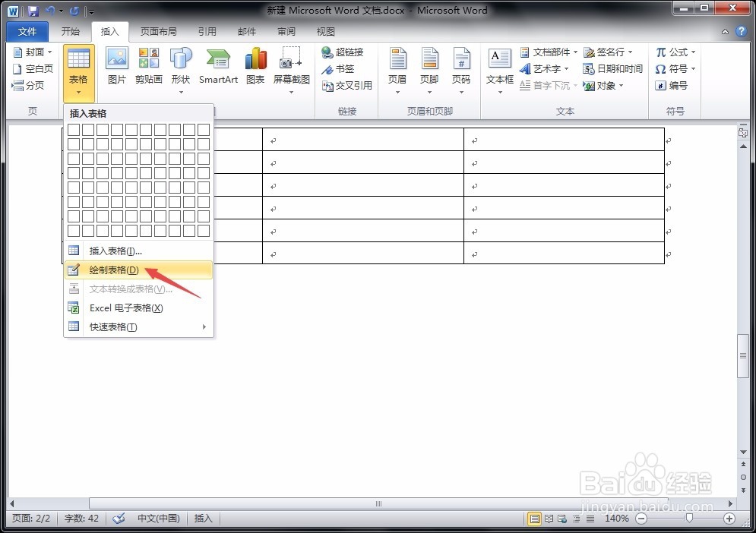Click the Save icon in quick access toolbar
756x533 pixels.
tap(33, 11)
